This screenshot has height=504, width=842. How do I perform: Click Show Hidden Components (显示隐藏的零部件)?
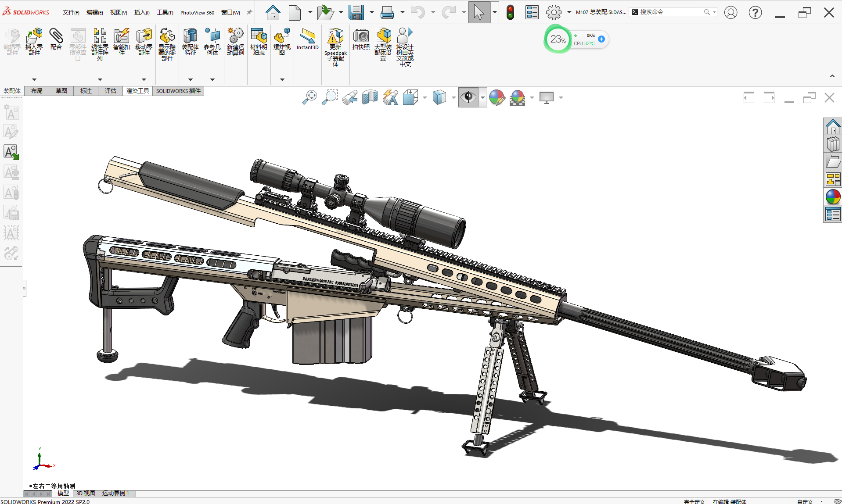(167, 44)
